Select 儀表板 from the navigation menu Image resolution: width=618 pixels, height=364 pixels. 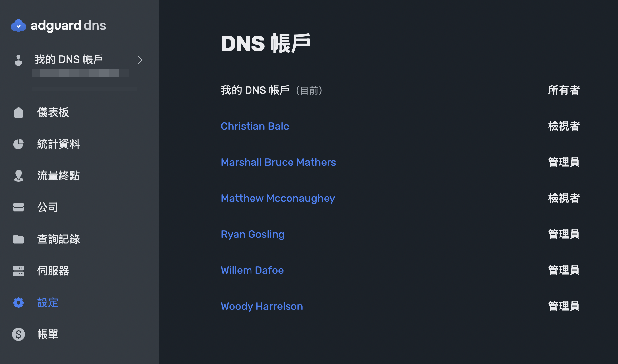click(x=53, y=112)
